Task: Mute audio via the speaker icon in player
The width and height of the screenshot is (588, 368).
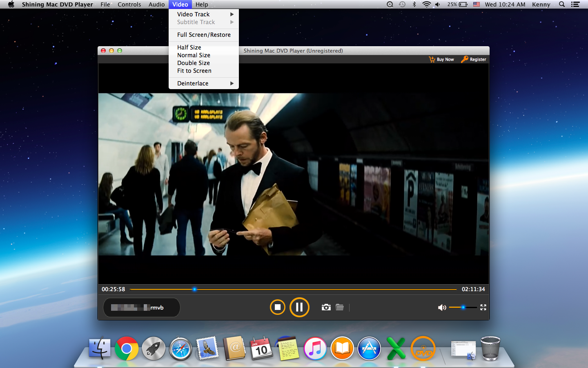Action: pos(442,307)
